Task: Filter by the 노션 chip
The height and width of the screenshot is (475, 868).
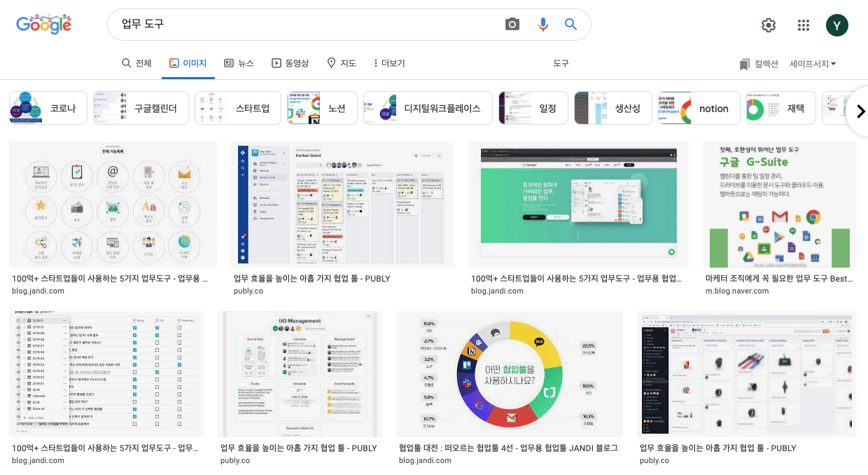Action: tap(323, 108)
